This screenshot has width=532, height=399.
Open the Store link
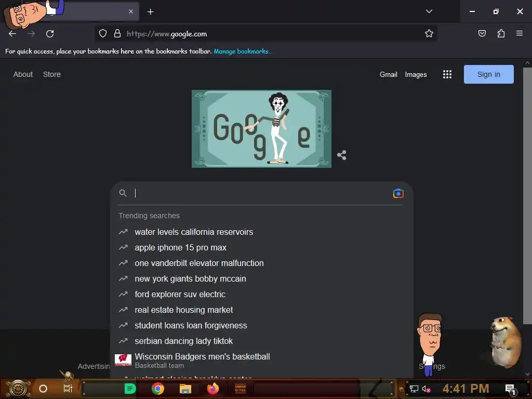pos(52,74)
